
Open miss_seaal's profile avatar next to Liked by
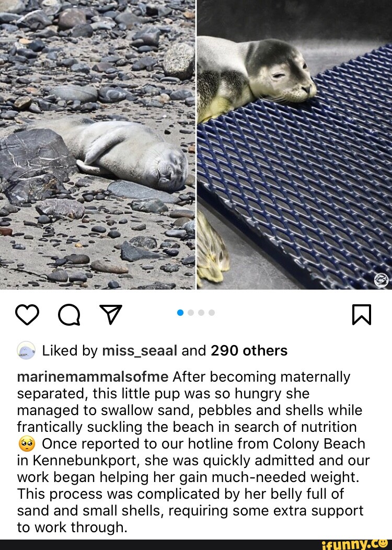pyautogui.click(x=26, y=350)
